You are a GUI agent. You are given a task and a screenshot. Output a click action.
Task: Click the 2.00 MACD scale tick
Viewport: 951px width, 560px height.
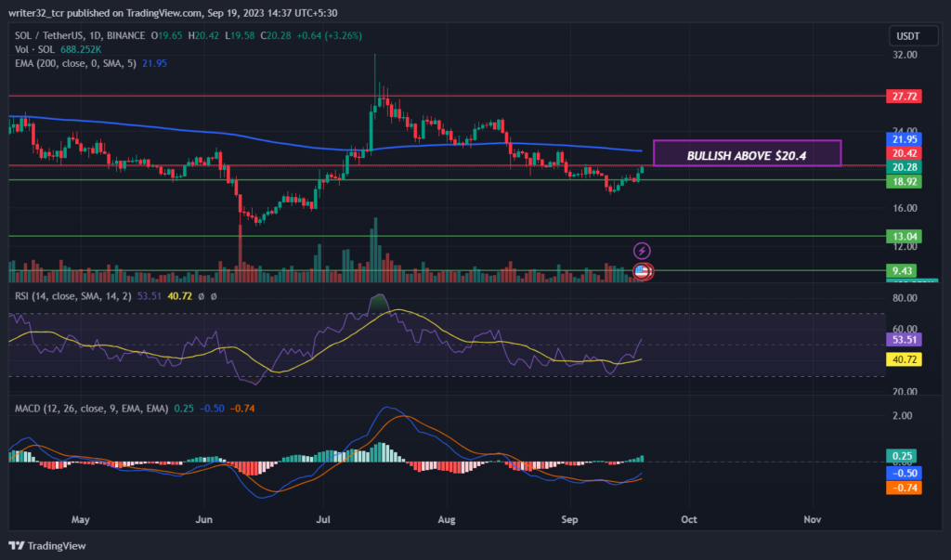(x=903, y=416)
